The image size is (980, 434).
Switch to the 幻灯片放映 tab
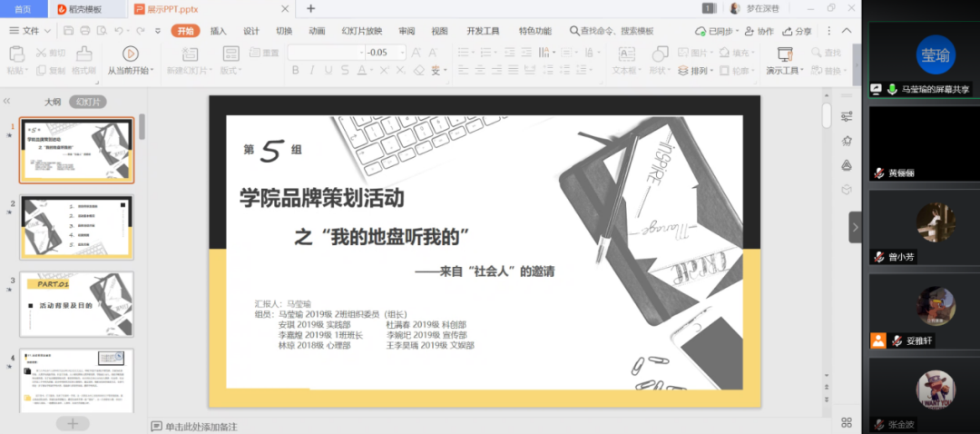coord(361,31)
